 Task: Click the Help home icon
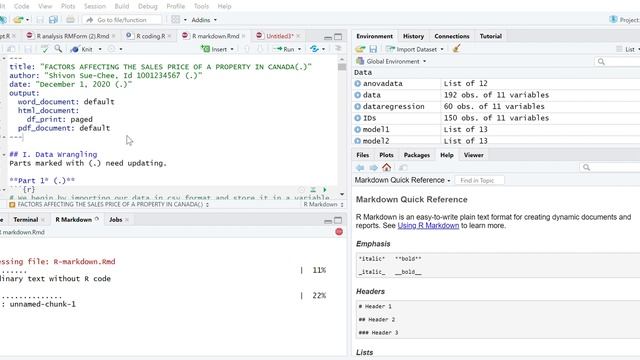[387, 167]
